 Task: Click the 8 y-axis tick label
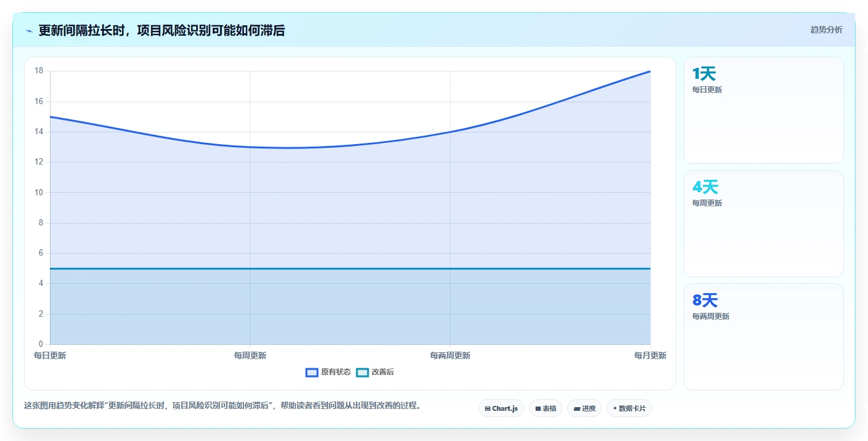(41, 223)
